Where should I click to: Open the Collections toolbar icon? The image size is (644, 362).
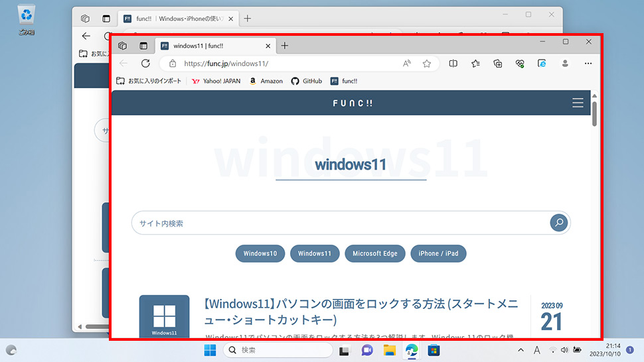[x=498, y=64]
